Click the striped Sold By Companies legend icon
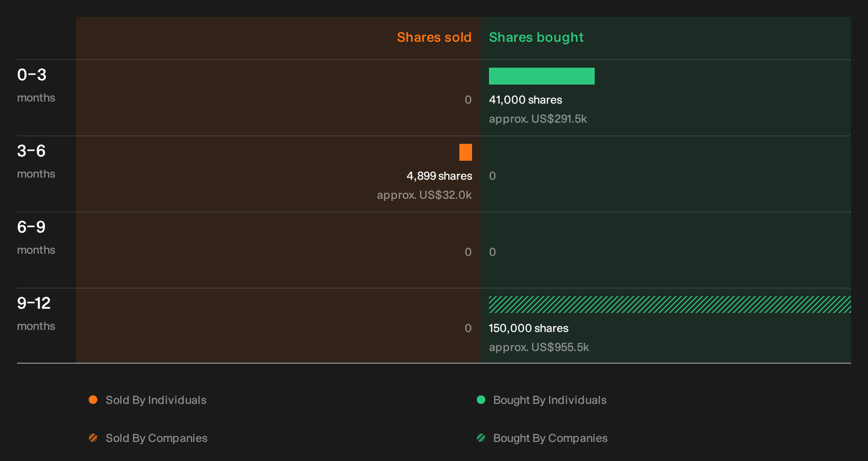 click(x=93, y=438)
